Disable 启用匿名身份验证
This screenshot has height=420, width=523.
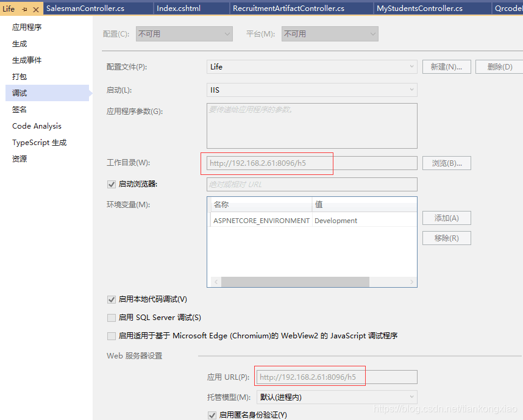tap(212, 415)
